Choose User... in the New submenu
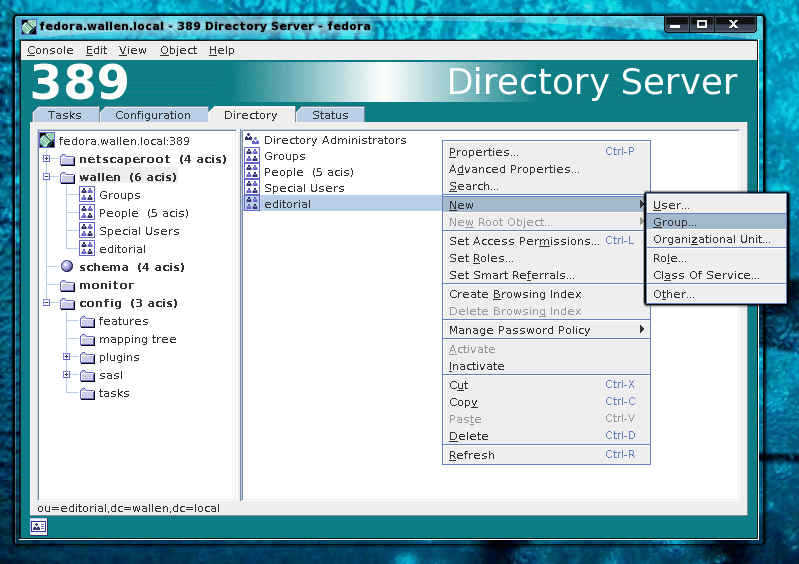 click(x=716, y=205)
